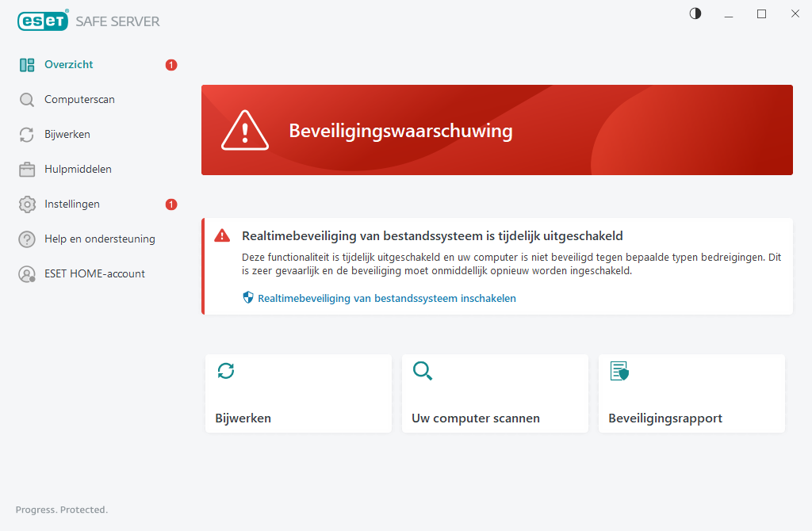Click the warning triangle in the red banner
The width and height of the screenshot is (812, 531).
click(x=245, y=129)
